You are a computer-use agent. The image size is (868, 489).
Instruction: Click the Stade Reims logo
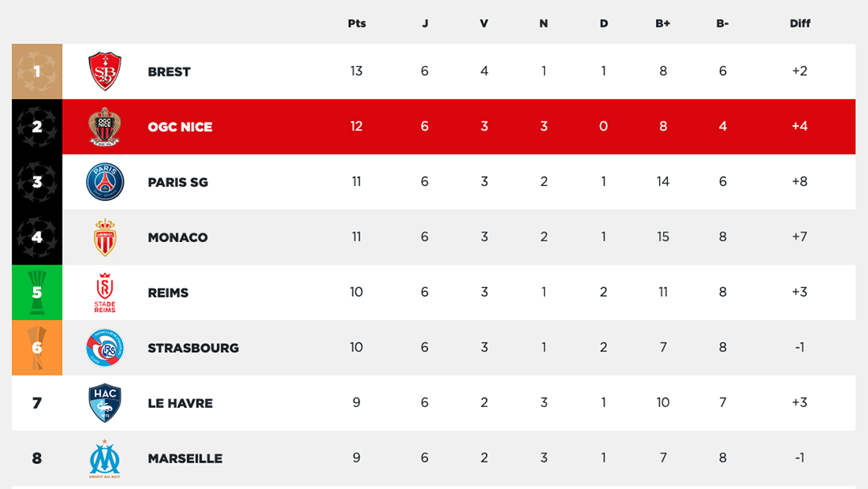pyautogui.click(x=104, y=293)
